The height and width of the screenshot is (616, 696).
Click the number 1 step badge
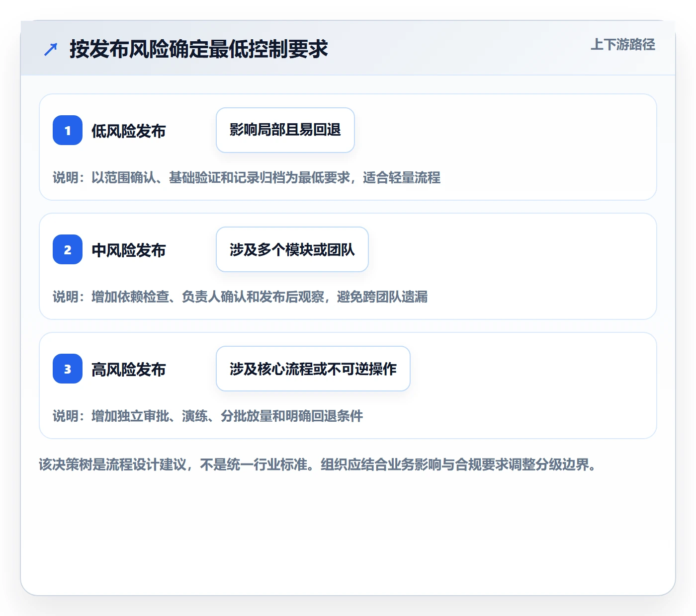tap(68, 130)
